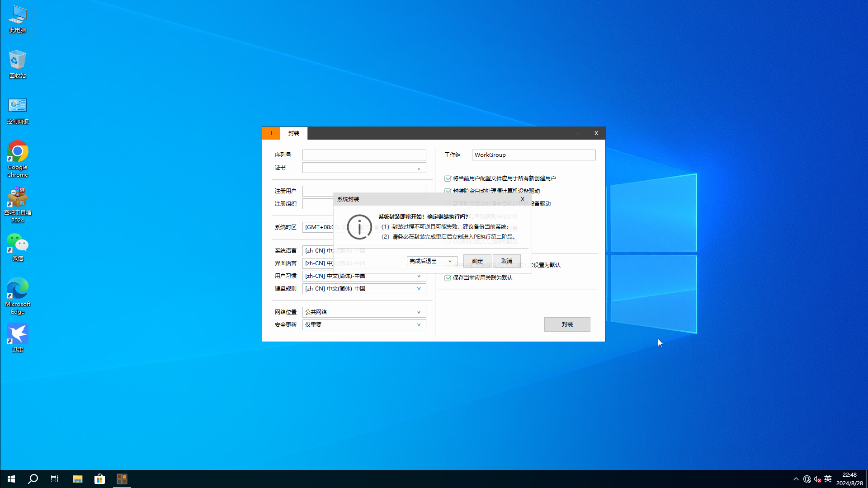The image size is (868, 488).
Task: Open the Windows Start menu
Action: tap(11, 479)
